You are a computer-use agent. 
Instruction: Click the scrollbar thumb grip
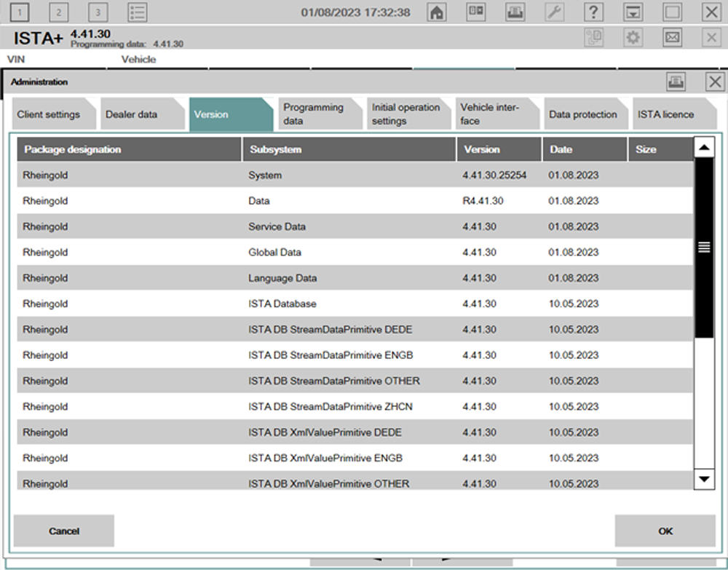[x=704, y=248]
